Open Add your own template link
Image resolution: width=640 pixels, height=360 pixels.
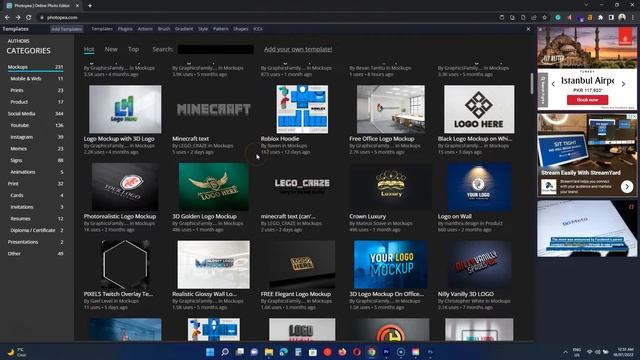tap(298, 49)
